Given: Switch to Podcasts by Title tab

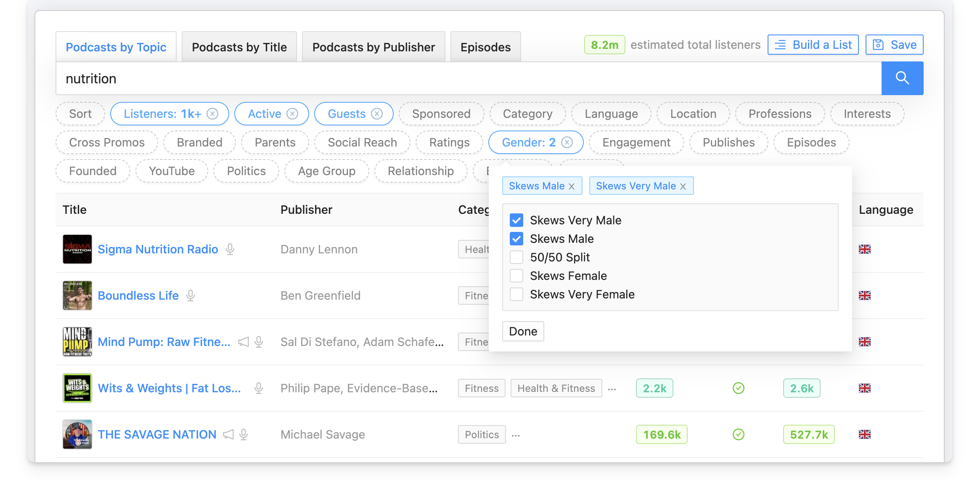Looking at the screenshot, I should click(239, 47).
